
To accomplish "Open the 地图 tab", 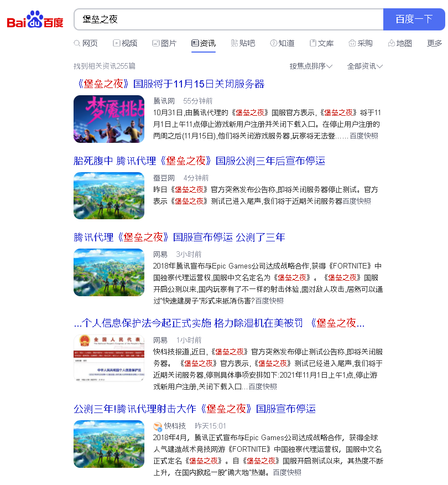I will point(400,43).
